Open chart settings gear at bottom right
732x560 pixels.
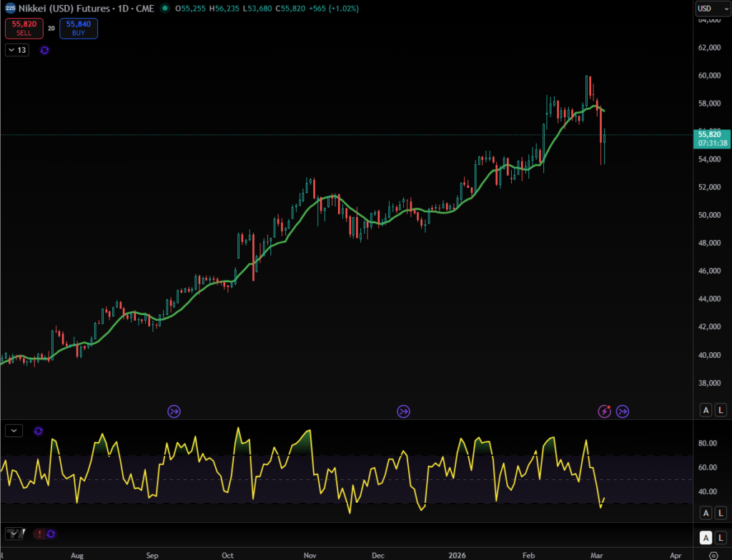[x=713, y=555]
